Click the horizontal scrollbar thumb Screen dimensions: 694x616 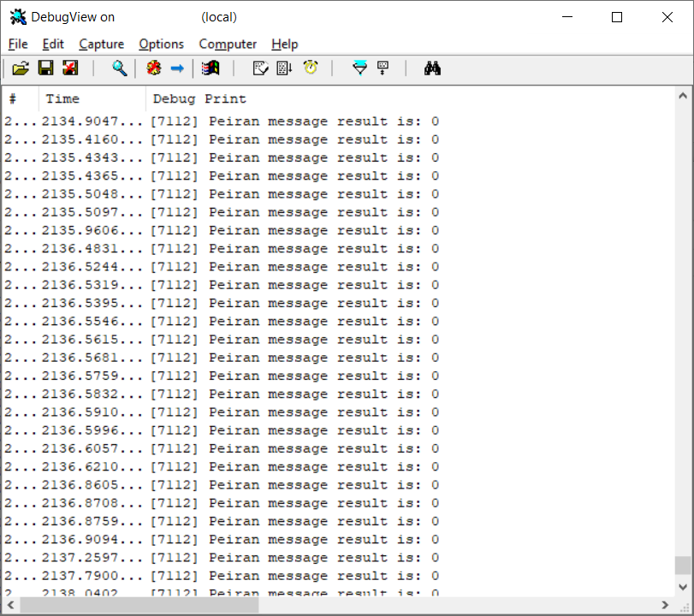(137, 604)
